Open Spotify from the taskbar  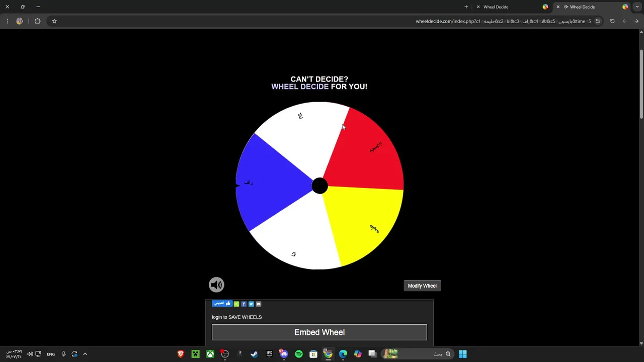[299, 354]
